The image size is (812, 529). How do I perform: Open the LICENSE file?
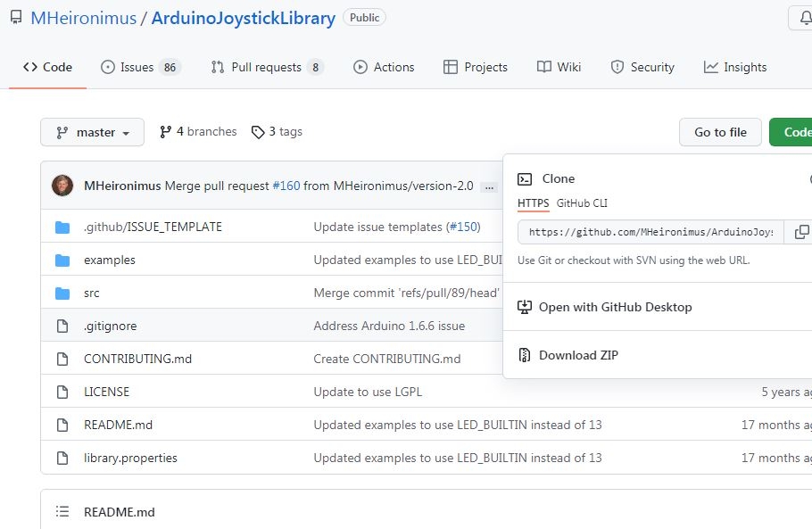(107, 392)
